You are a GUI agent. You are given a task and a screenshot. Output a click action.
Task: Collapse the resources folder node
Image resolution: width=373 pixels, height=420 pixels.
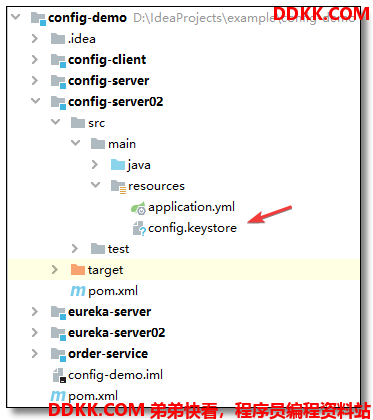click(x=96, y=185)
